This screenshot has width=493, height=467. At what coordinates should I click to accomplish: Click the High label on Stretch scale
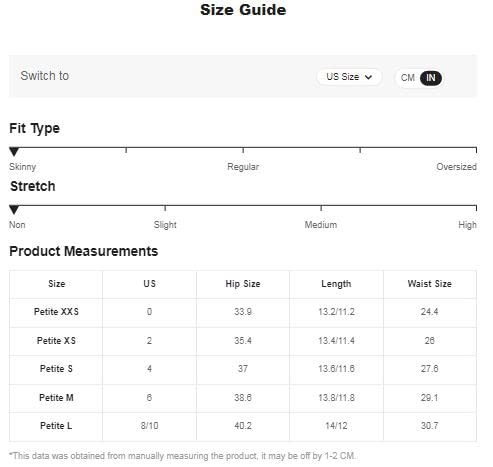pos(467,225)
